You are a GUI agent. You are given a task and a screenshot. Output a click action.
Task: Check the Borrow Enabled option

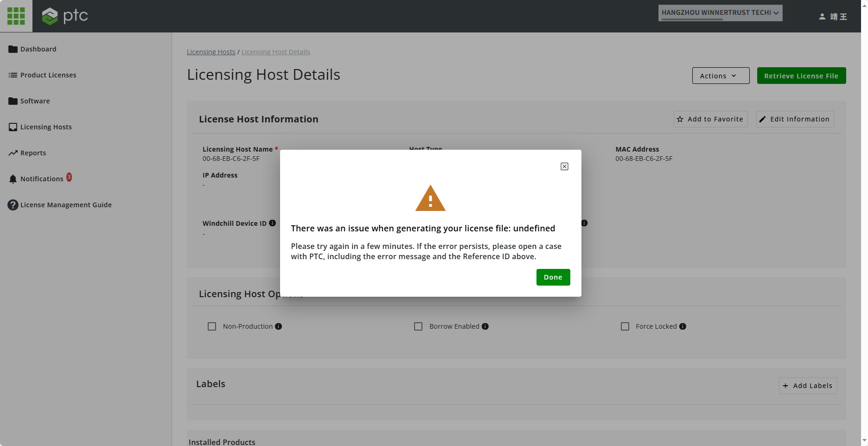(418, 326)
